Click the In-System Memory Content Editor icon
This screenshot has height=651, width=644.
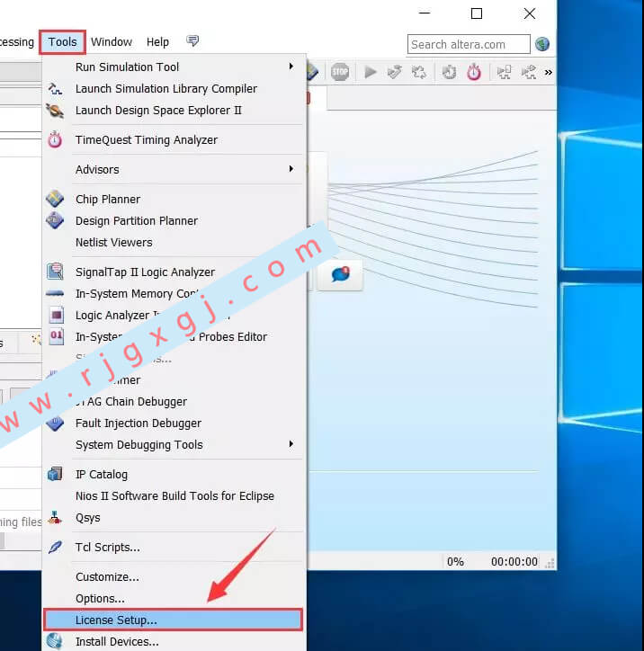[x=55, y=293]
